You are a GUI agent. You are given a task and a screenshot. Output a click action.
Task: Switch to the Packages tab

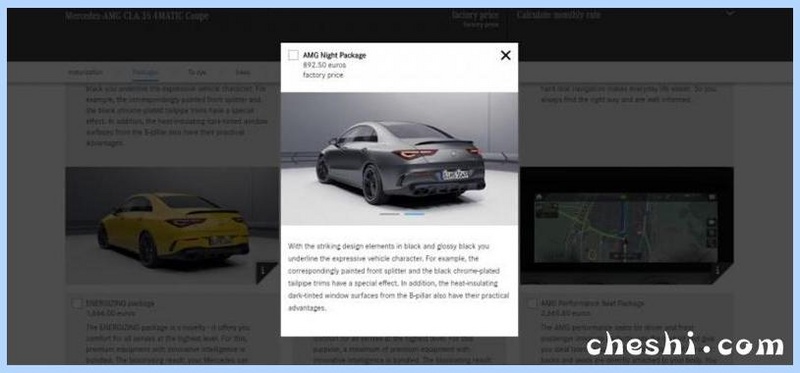point(145,73)
